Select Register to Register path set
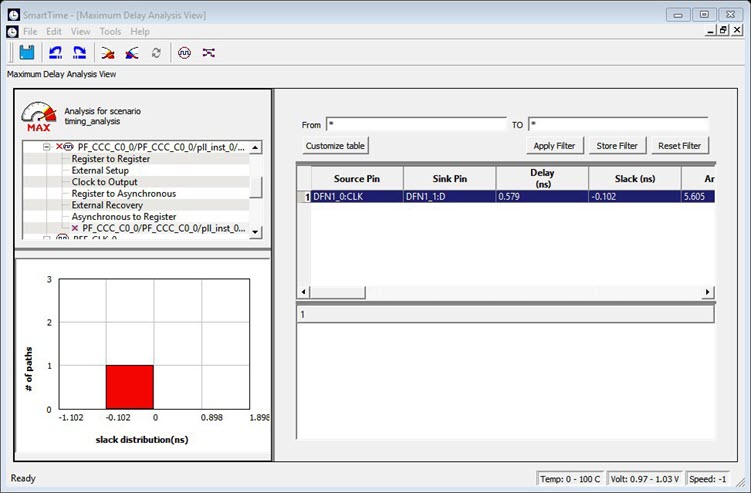 click(x=111, y=159)
